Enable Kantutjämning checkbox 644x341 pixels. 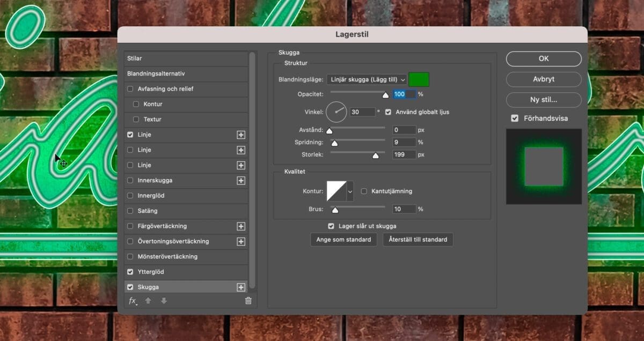(x=364, y=191)
